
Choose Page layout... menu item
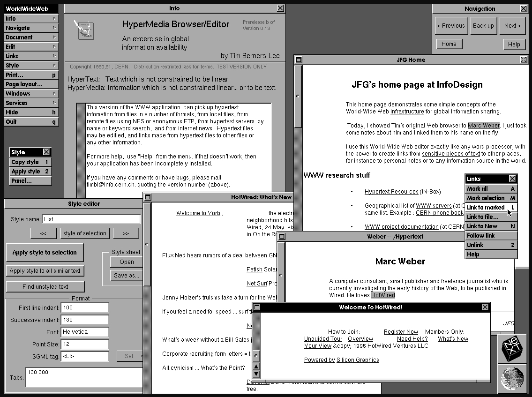pos(31,84)
